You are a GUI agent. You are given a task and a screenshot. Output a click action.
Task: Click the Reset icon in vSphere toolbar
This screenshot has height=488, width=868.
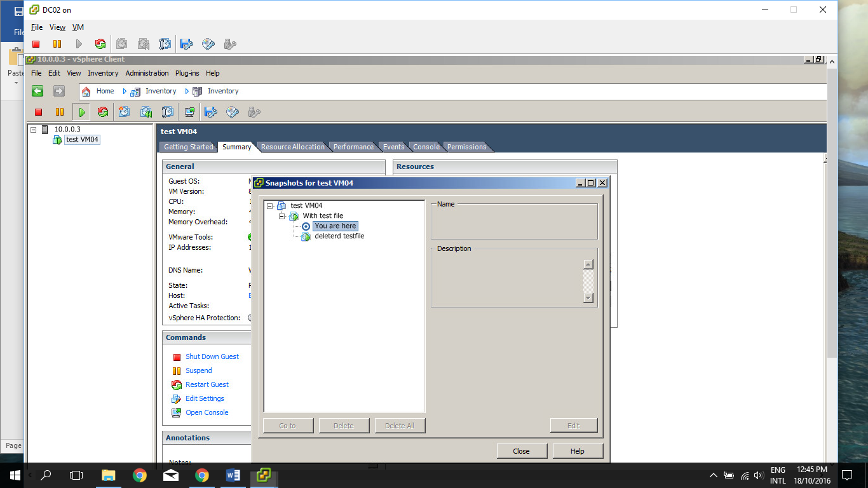click(x=103, y=112)
